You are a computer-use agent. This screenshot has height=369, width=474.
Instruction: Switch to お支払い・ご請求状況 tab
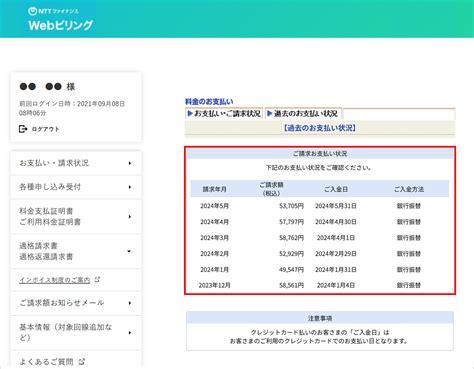point(224,113)
